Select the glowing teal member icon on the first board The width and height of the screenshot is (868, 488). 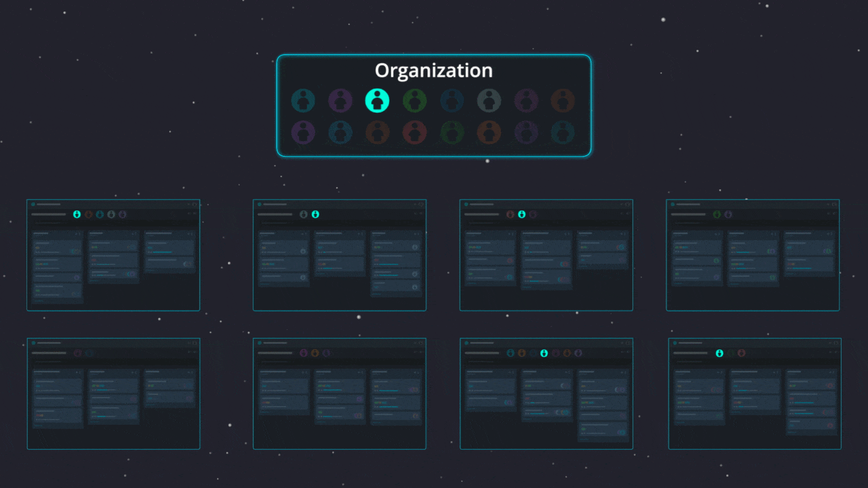point(77,215)
